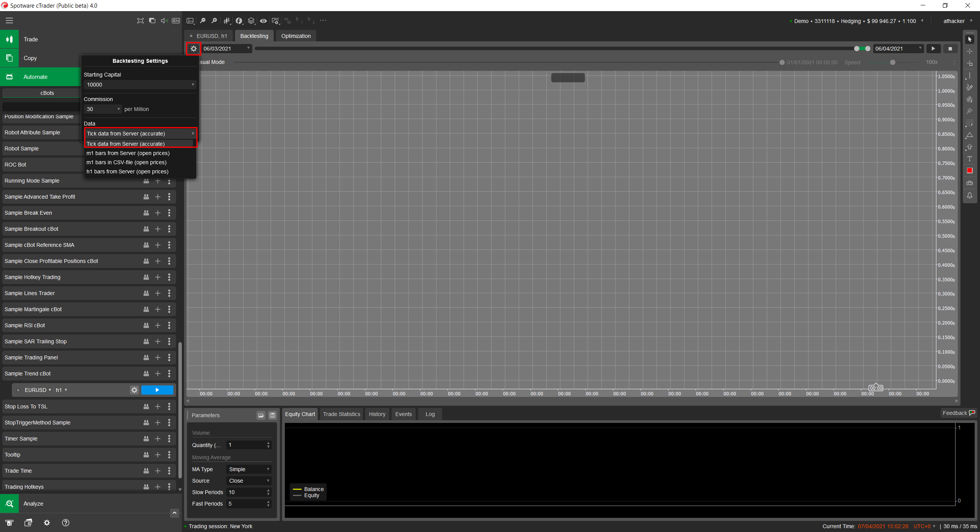Click the Feedback button

[x=959, y=413]
